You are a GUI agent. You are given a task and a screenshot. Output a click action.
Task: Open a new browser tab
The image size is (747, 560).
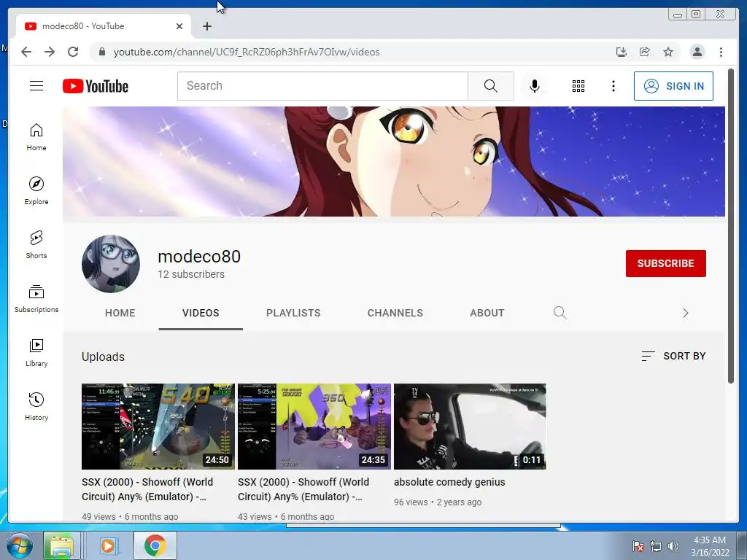click(x=206, y=26)
